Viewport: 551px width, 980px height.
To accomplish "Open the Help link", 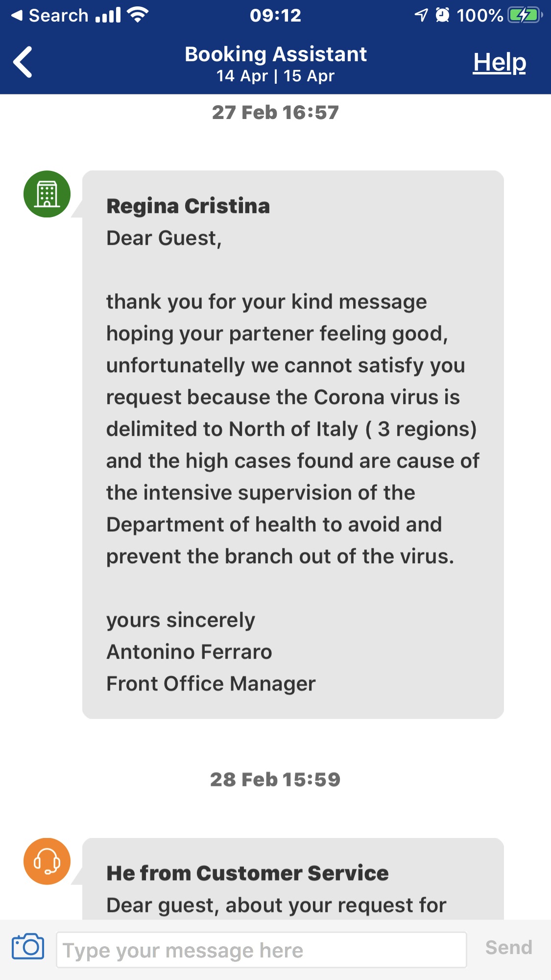I will [499, 63].
